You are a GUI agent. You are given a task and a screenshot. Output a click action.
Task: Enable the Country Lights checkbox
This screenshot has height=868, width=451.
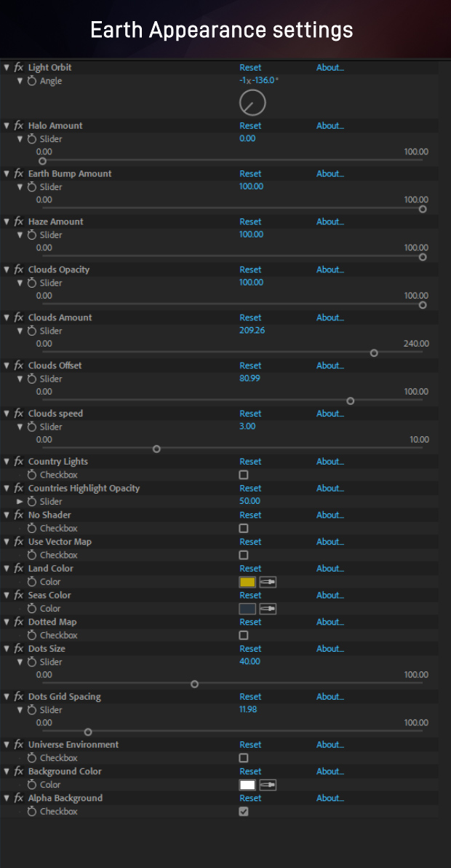click(x=244, y=475)
